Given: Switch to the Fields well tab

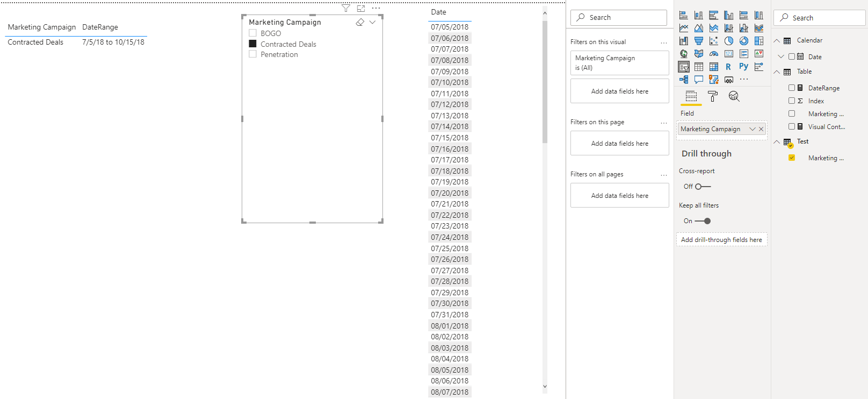Looking at the screenshot, I should pos(691,97).
